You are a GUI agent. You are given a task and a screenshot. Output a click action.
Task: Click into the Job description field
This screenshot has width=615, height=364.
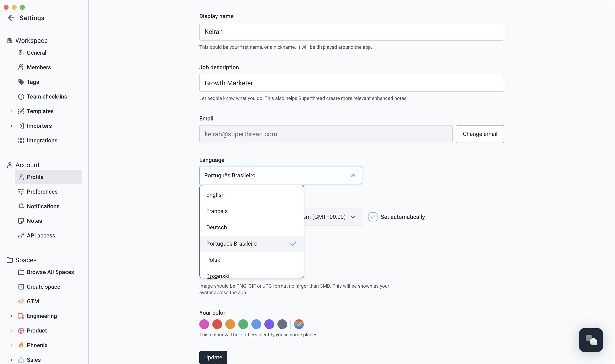point(351,83)
